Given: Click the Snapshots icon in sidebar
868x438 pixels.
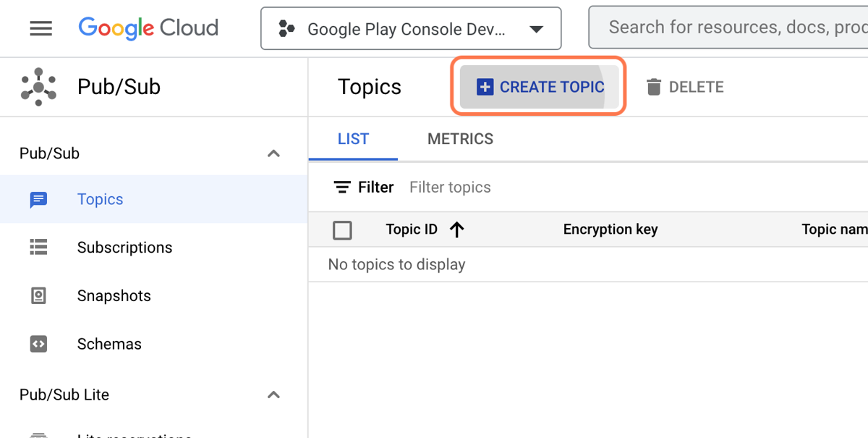Looking at the screenshot, I should 38,296.
